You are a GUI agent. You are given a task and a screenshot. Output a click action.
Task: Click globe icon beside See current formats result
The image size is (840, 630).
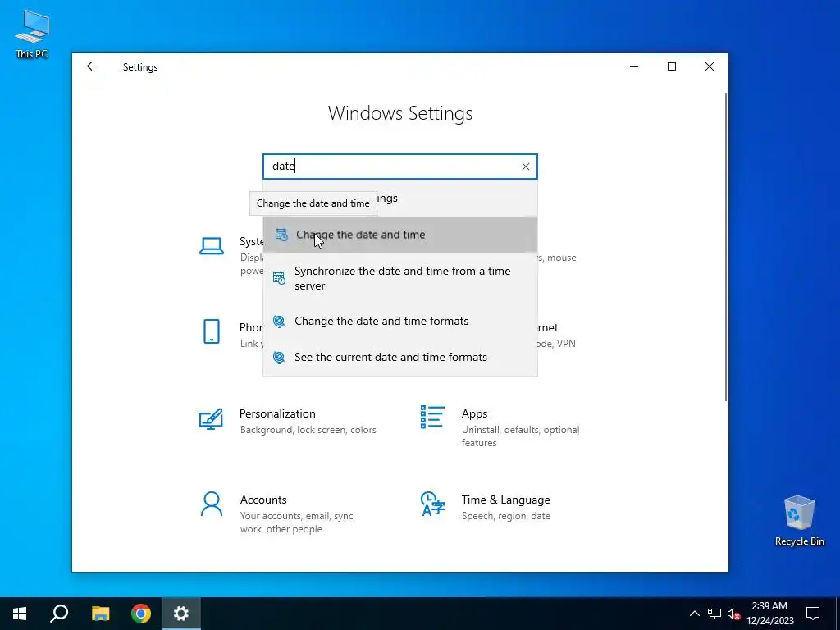pyautogui.click(x=279, y=358)
